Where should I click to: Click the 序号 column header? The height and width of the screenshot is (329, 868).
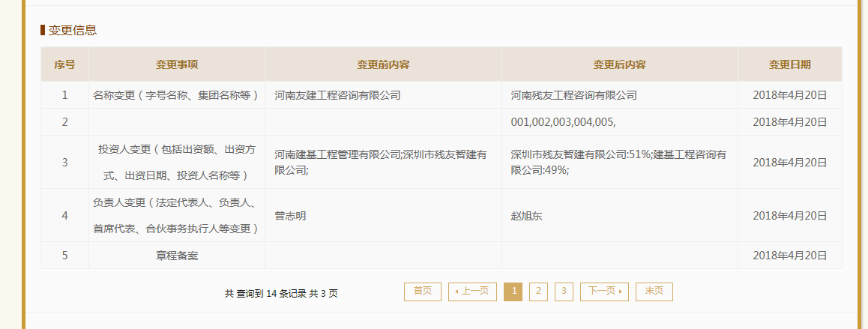[64, 64]
